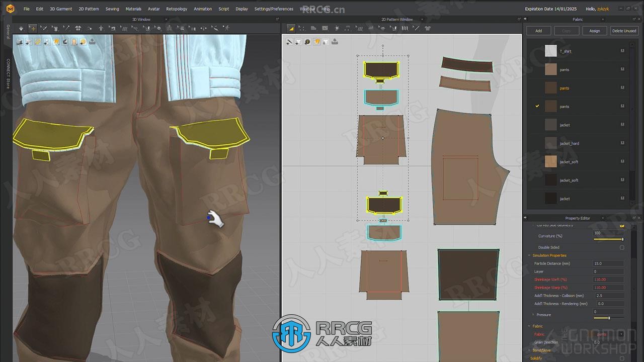
Task: Select the Polygon pattern tool in 2D toolbar
Action: [x=313, y=28]
